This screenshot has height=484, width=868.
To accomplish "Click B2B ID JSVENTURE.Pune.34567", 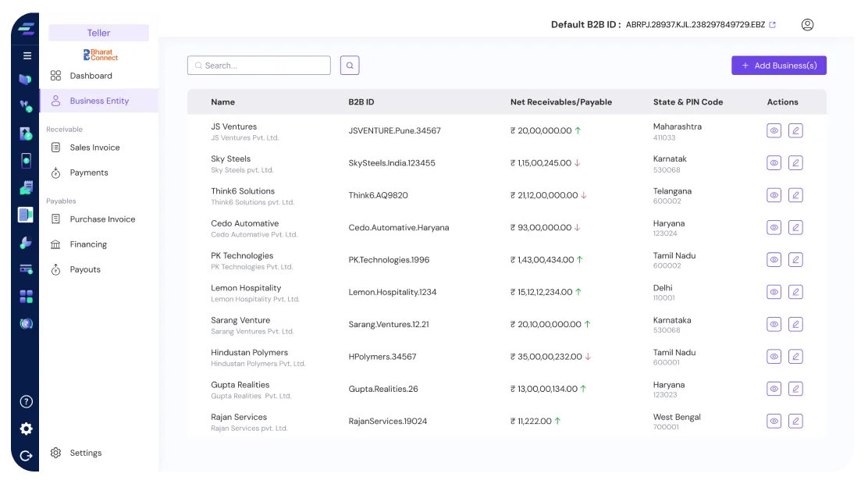I will tap(395, 130).
